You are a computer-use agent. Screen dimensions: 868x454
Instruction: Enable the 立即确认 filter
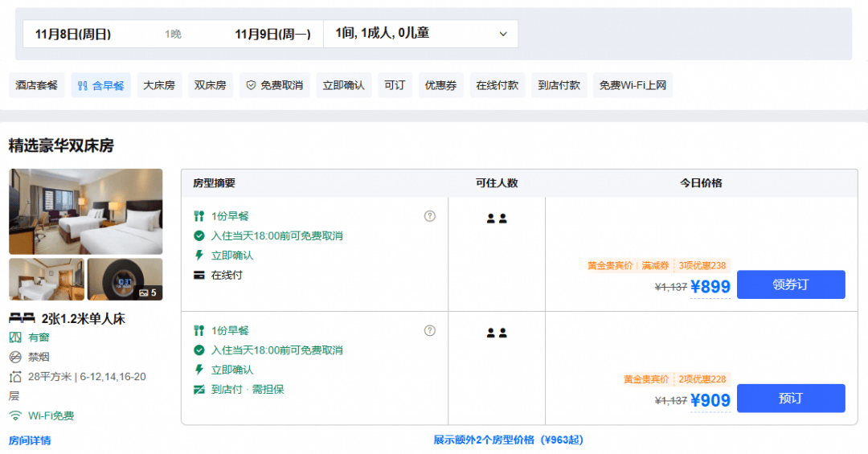[x=344, y=85]
